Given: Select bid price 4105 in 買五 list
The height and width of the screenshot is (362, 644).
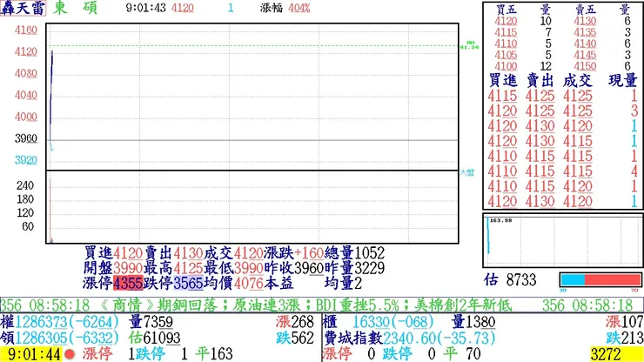Looking at the screenshot, I should [506, 55].
